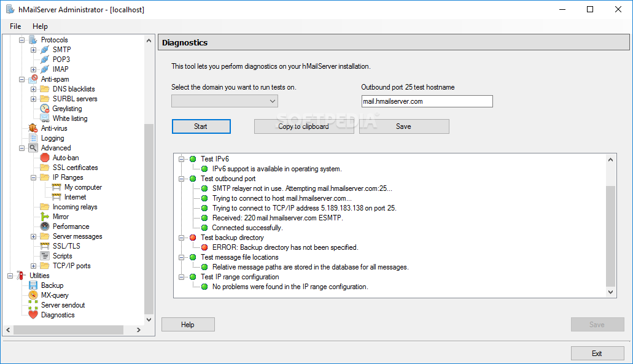
Task: Select the Incoming relays tree item
Action: (x=75, y=207)
